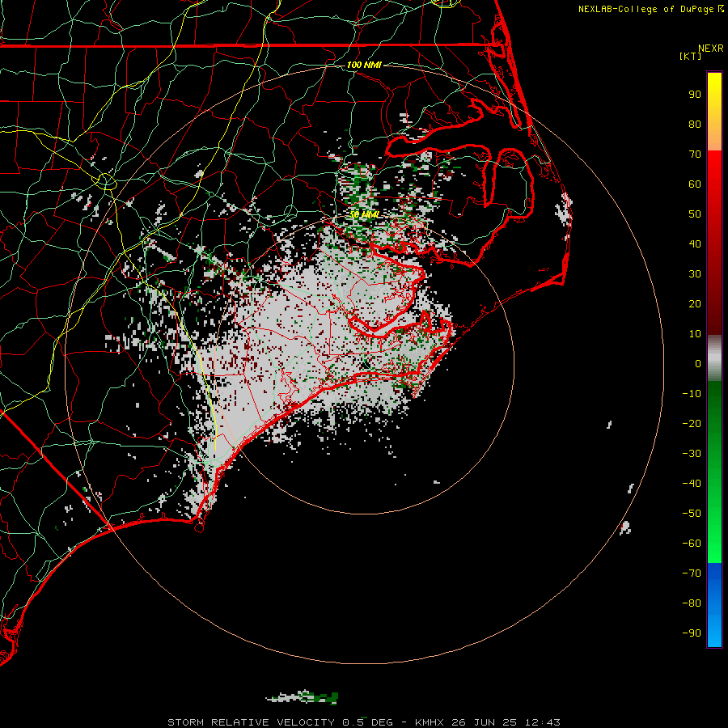The height and width of the screenshot is (728, 728).
Task: Click the 40 value on velocity scale
Action: pos(695,244)
